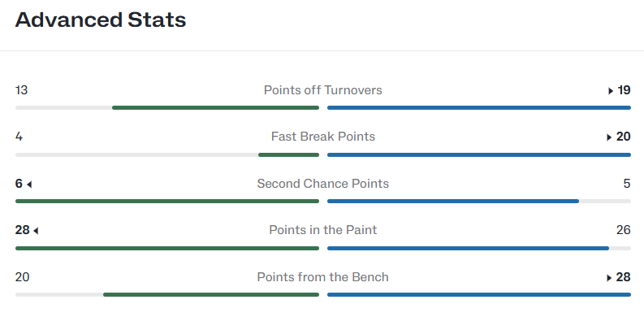644x317 pixels.
Task: Click the arrow beside Points in the Paint 28
Action: (x=36, y=231)
